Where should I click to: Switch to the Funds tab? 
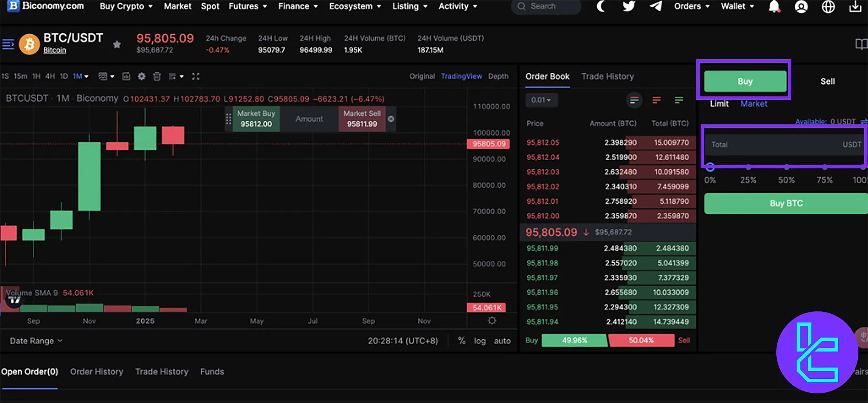click(212, 372)
